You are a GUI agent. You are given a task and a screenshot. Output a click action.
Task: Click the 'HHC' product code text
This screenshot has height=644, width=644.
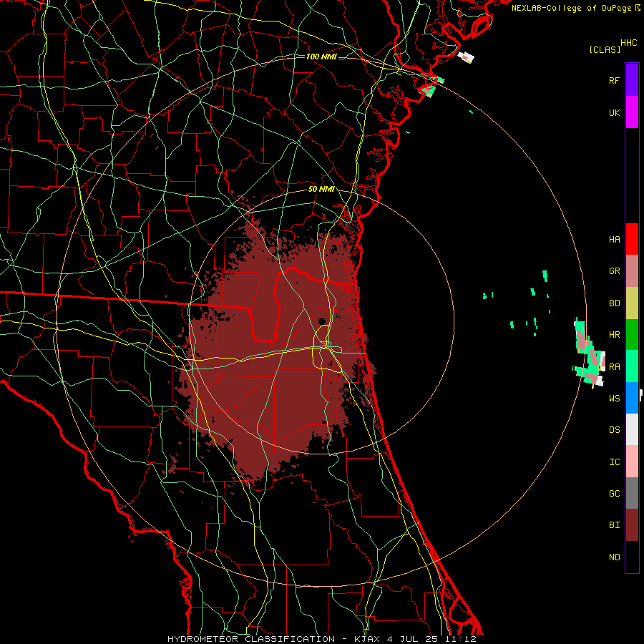point(629,43)
